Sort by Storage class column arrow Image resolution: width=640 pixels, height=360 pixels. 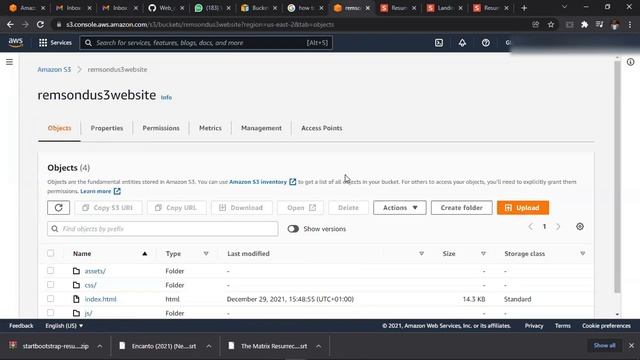click(x=582, y=253)
